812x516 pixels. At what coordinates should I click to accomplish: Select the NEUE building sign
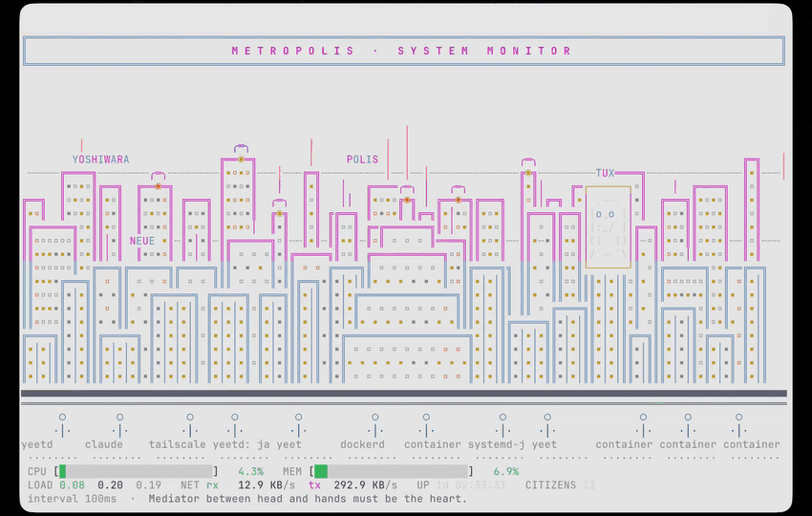pos(142,241)
